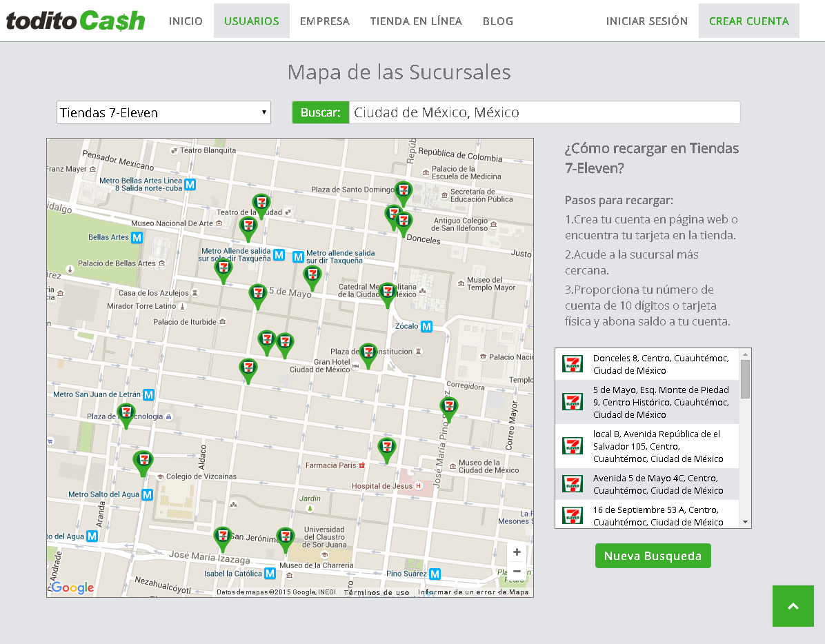Click Pino Suárez metro icon
This screenshot has height=644, width=825.
(x=435, y=574)
